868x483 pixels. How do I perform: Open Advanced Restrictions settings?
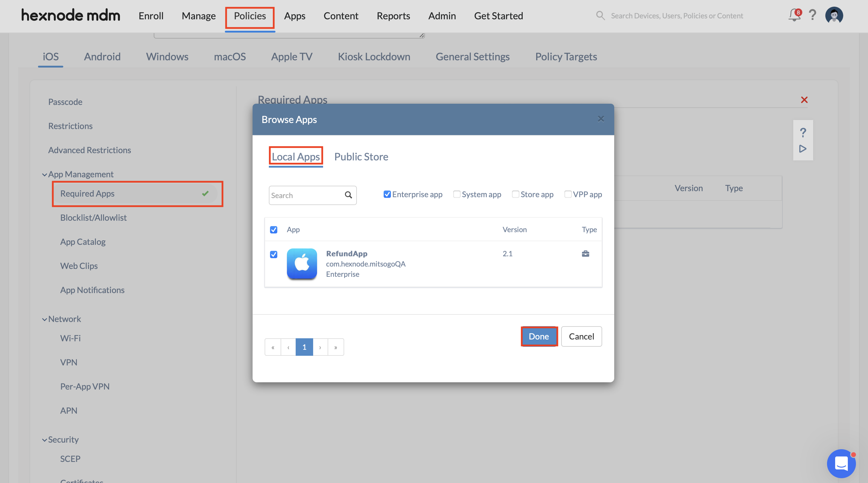pyautogui.click(x=89, y=150)
